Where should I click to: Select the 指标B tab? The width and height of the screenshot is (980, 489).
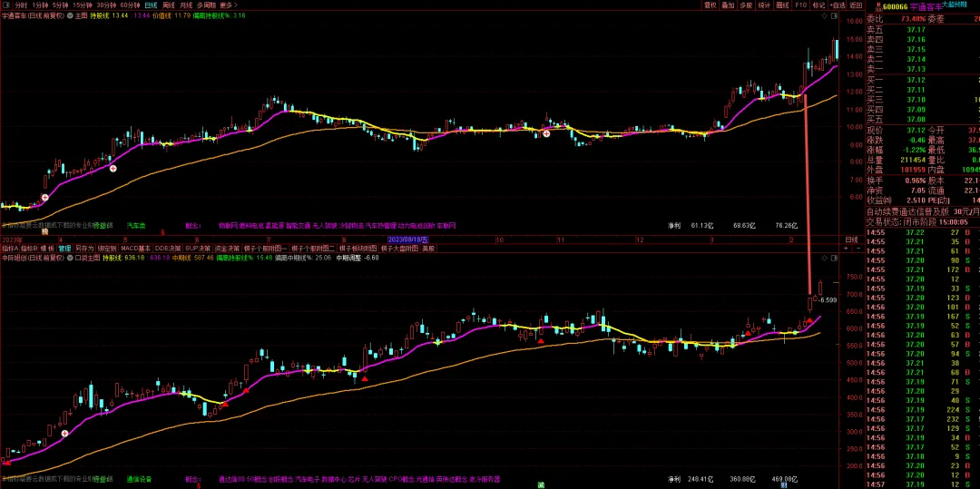[x=29, y=248]
